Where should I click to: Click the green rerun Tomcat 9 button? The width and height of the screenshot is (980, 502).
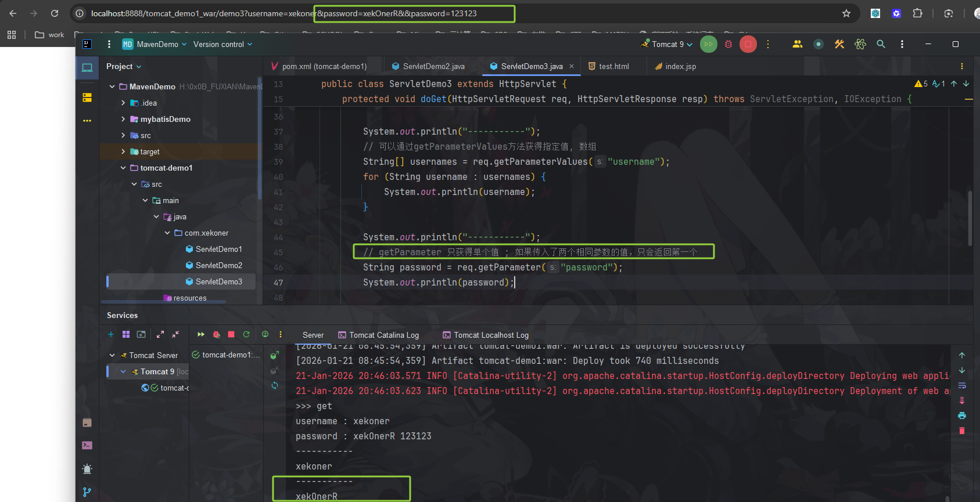[708, 44]
